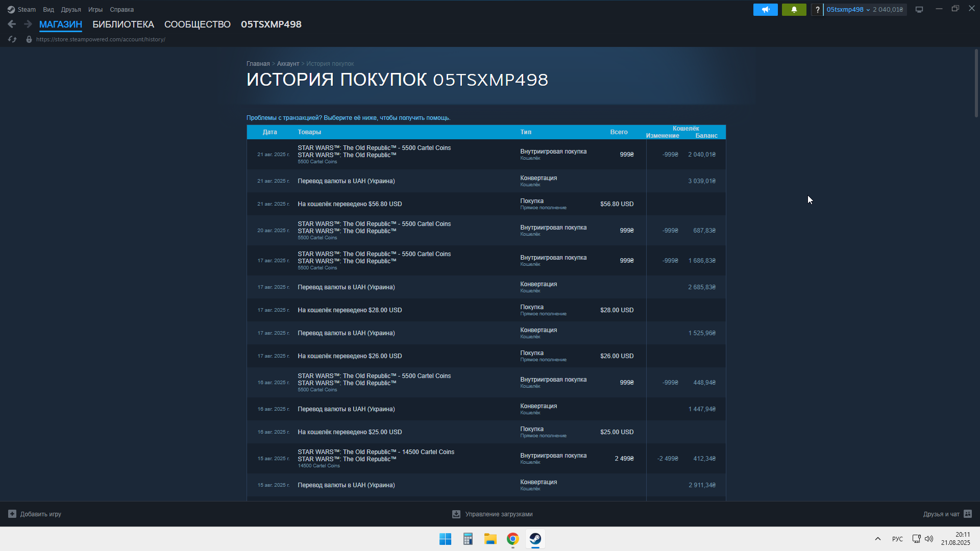Select the 17 авг. 5500 Cartel Coins purchase
This screenshot has width=980, height=551.
(486, 261)
